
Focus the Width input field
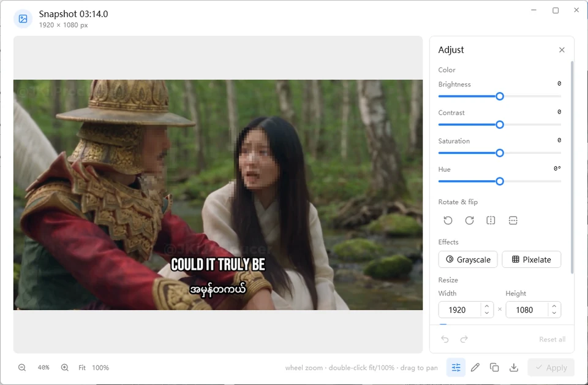tap(459, 310)
